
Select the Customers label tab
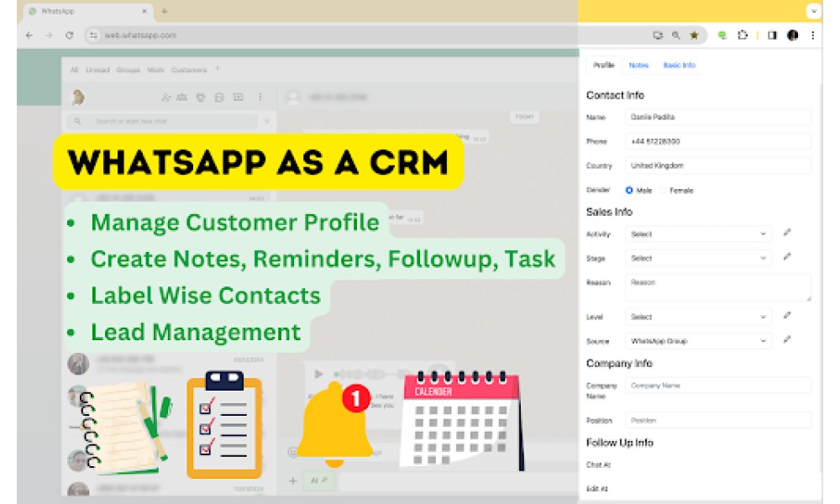pyautogui.click(x=189, y=70)
